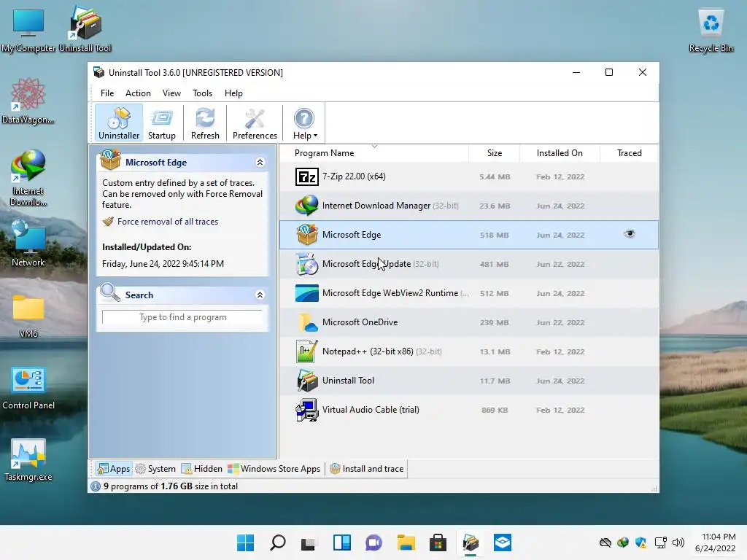Open the Help menu in menu bar
This screenshot has width=747, height=560.
(x=233, y=93)
